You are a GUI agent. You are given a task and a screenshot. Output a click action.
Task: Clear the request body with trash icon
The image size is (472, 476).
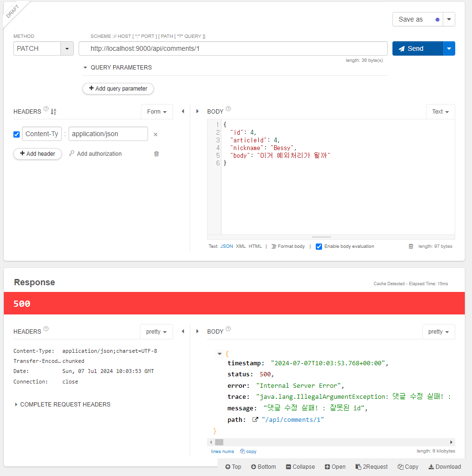411,246
